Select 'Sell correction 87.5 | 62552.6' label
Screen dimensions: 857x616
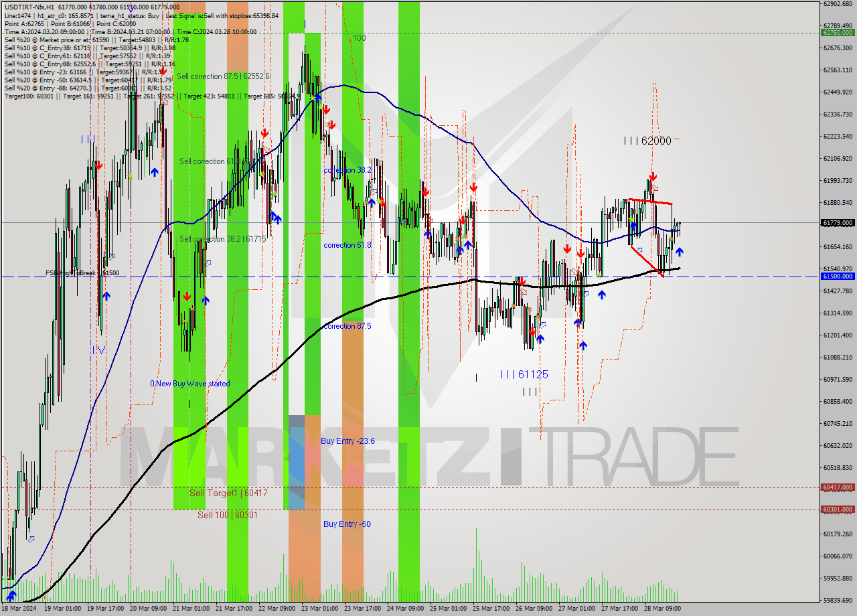(x=224, y=76)
